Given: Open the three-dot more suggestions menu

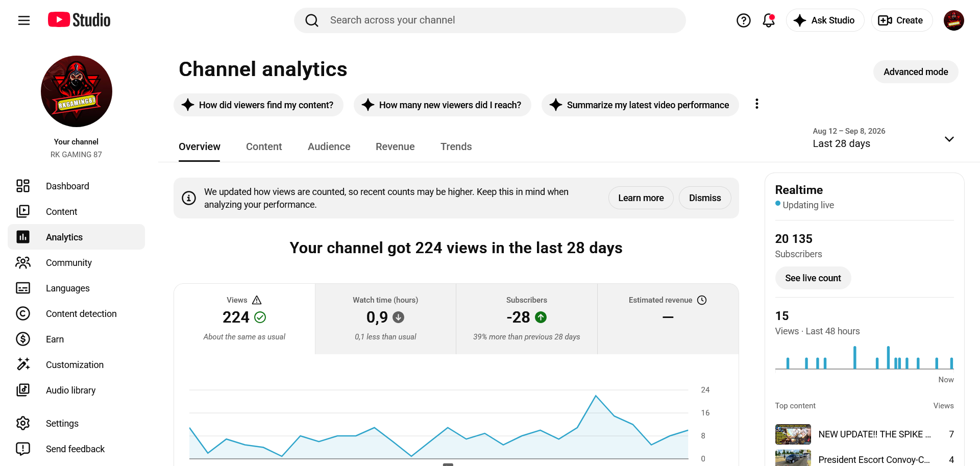Looking at the screenshot, I should point(757,104).
